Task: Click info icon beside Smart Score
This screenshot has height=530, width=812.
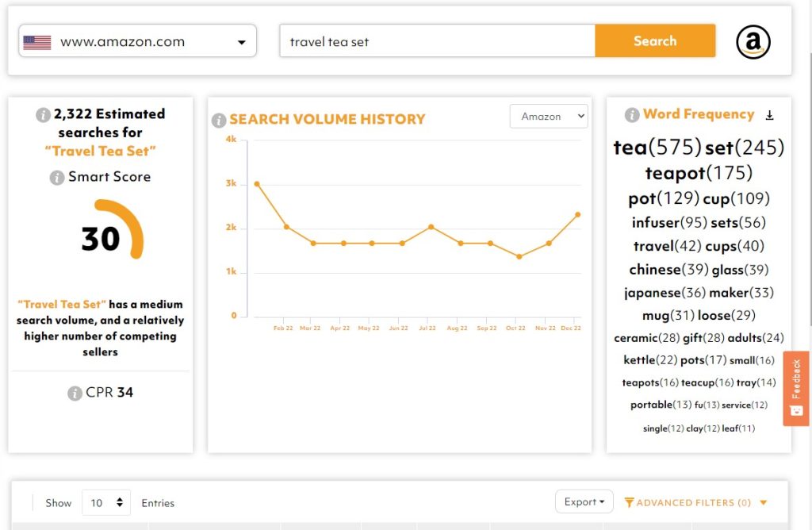Action: pos(57,178)
